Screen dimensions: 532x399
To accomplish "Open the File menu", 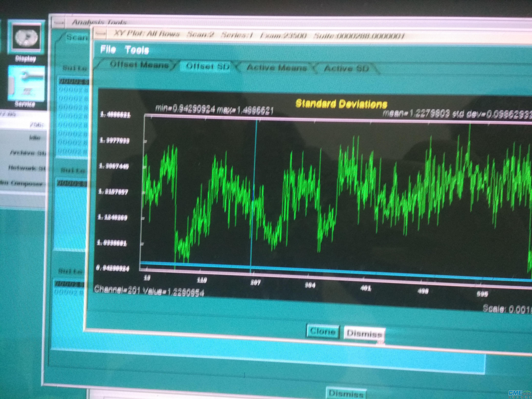I will coord(108,49).
